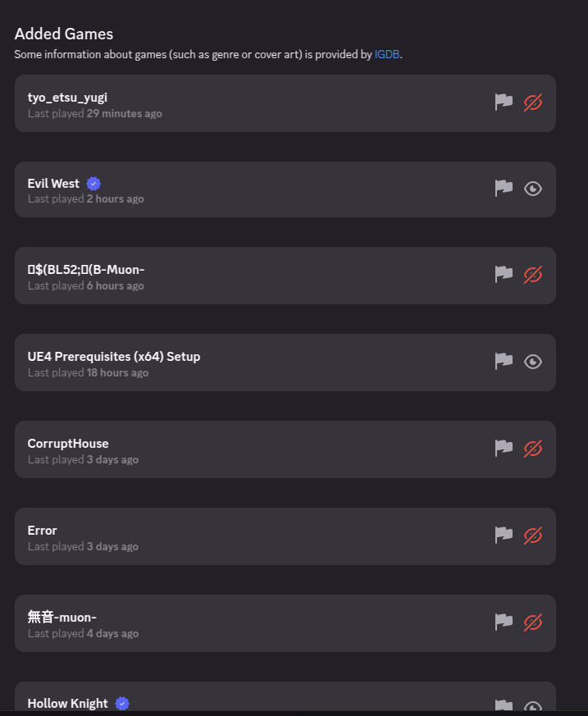Screen dimensions: 588x716
Task: Toggle visibility for the B-Muon- game entry
Action: pos(533,275)
